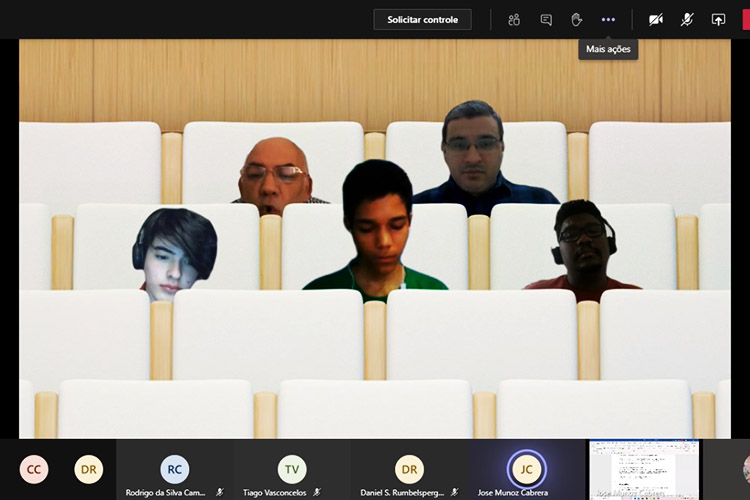Viewport: 750px width, 500px height.
Task: Click the Mais ações tooltip label
Action: 608,49
